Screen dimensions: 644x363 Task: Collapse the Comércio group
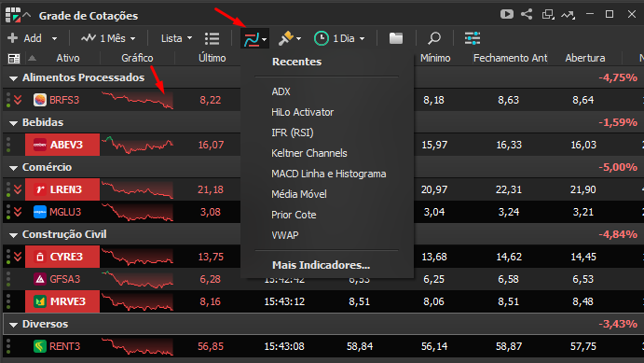[14, 168]
